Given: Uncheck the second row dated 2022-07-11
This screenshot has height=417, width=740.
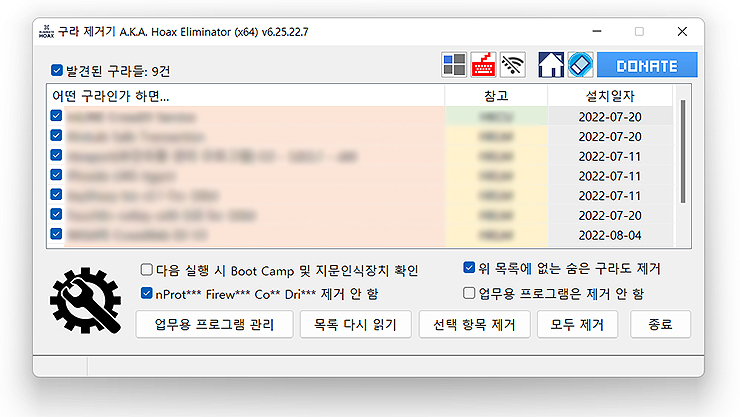Looking at the screenshot, I should (56, 175).
